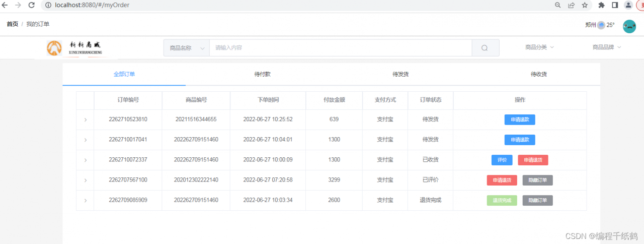Open the 商品品牌 dropdown
The height and width of the screenshot is (244, 644).
pos(607,47)
